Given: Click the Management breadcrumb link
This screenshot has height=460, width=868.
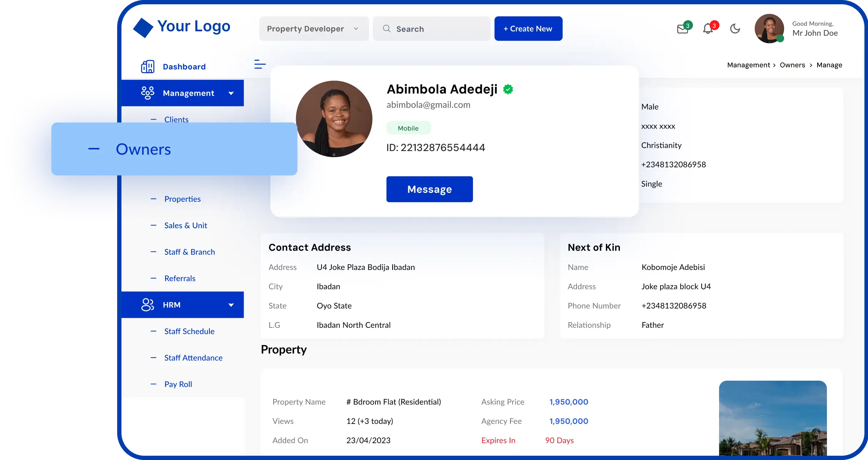Looking at the screenshot, I should [x=749, y=65].
